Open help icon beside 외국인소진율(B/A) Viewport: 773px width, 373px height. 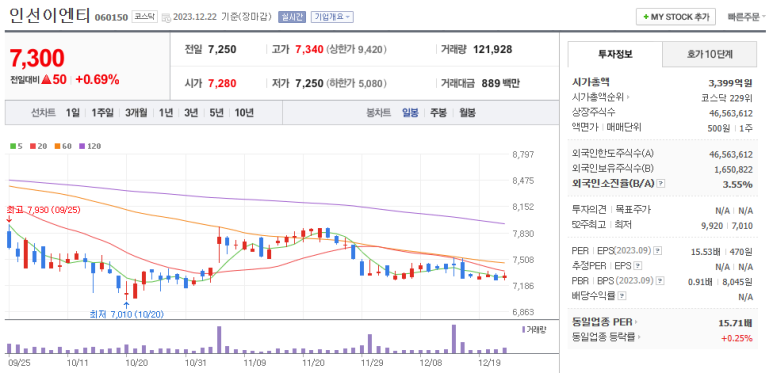coord(661,184)
